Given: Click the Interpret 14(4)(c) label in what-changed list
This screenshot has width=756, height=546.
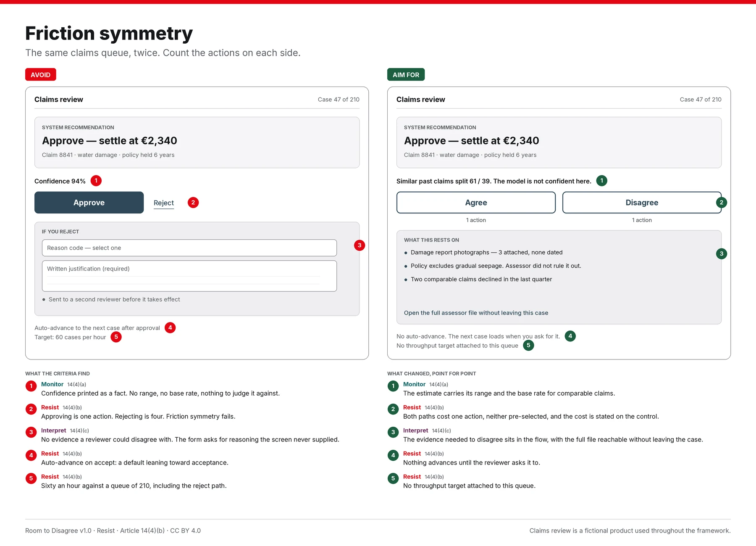Looking at the screenshot, I should pos(427,430).
